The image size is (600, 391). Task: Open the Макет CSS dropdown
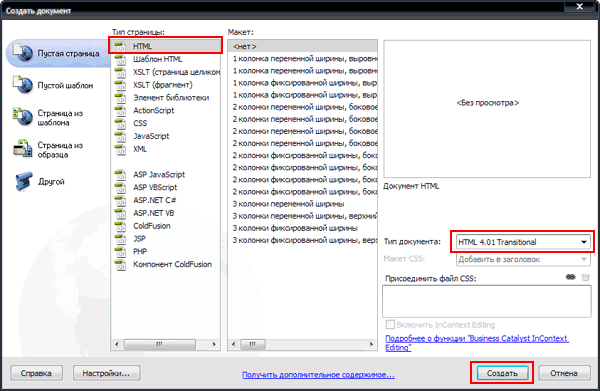(523, 259)
